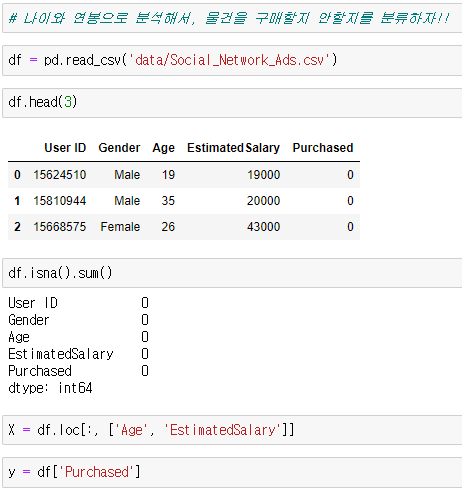Click the salary value 43000
Image resolution: width=462 pixels, height=494 pixels.
[x=264, y=227]
